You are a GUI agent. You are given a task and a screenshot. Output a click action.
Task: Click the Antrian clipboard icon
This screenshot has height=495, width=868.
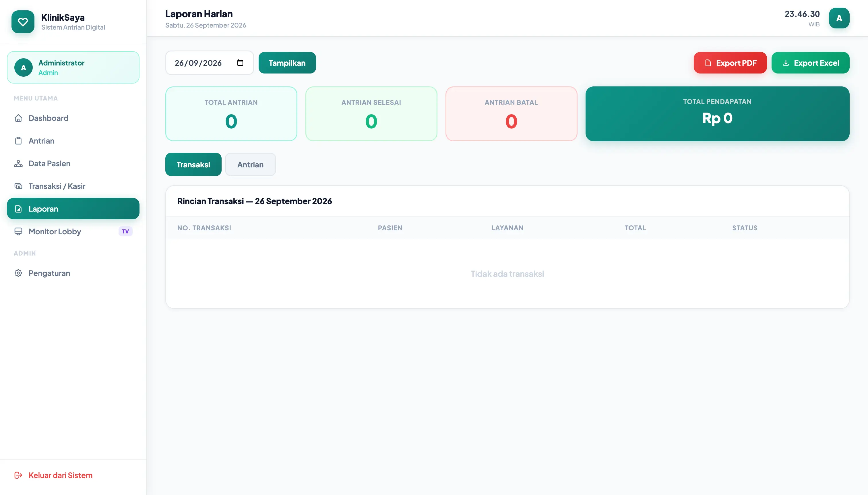(x=18, y=141)
